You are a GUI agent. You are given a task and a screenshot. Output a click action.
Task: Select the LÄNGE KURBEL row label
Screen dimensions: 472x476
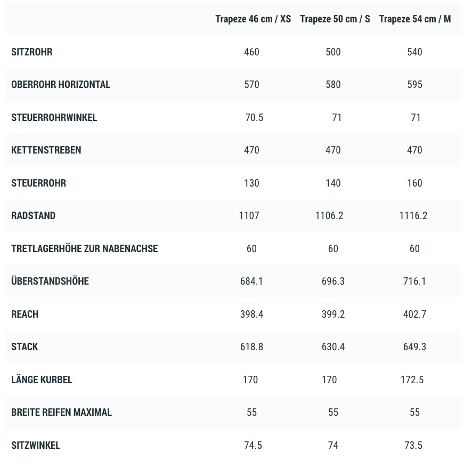[42, 380]
